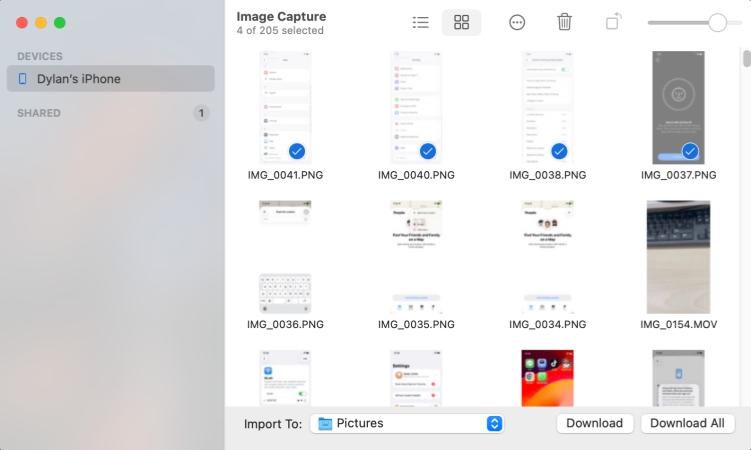The height and width of the screenshot is (450, 751).
Task: Click the IMG_0154.MOV file name
Action: click(678, 325)
